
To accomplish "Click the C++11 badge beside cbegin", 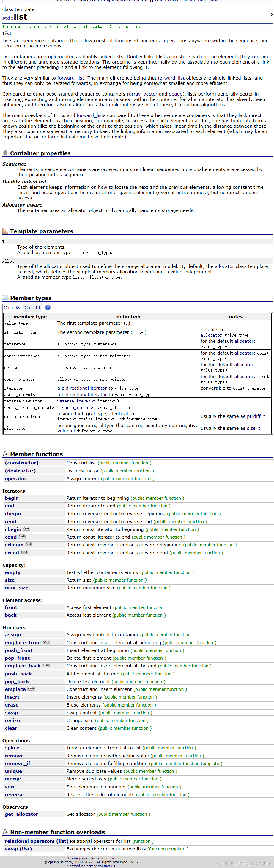I will [27, 529].
